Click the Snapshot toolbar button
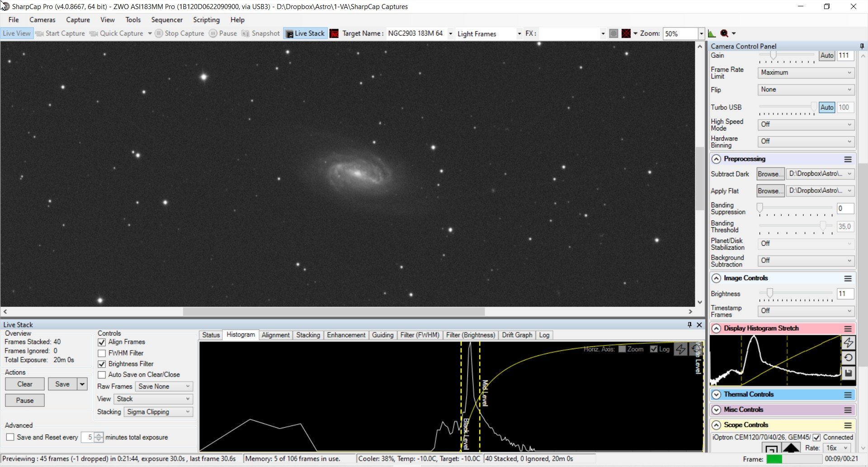The height and width of the screenshot is (467, 868). pos(261,33)
